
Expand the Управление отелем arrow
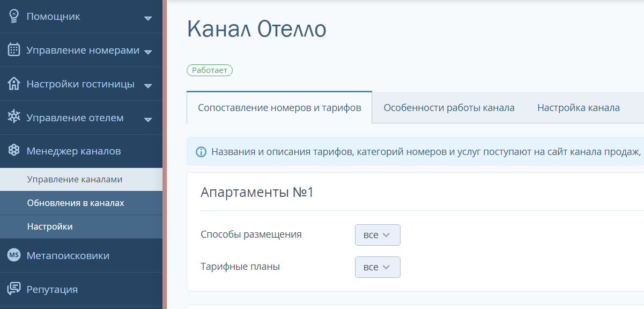pos(149,119)
